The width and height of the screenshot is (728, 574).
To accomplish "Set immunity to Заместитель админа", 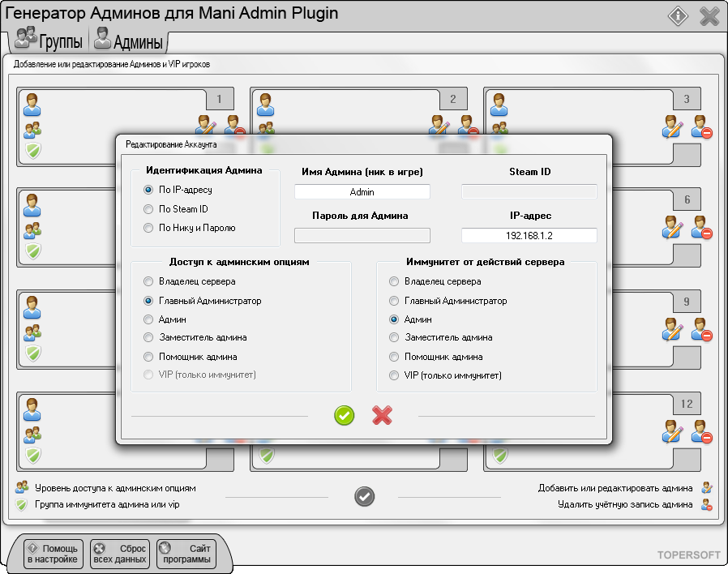I will (440, 337).
